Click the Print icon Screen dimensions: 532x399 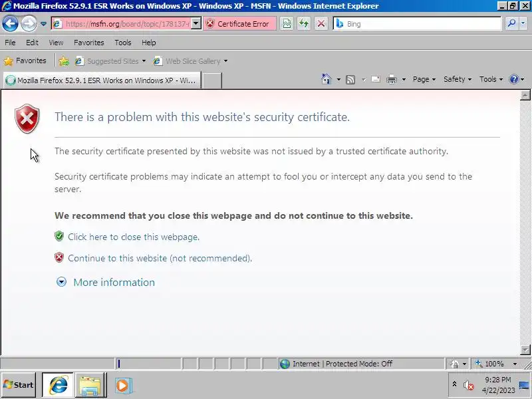[392, 79]
